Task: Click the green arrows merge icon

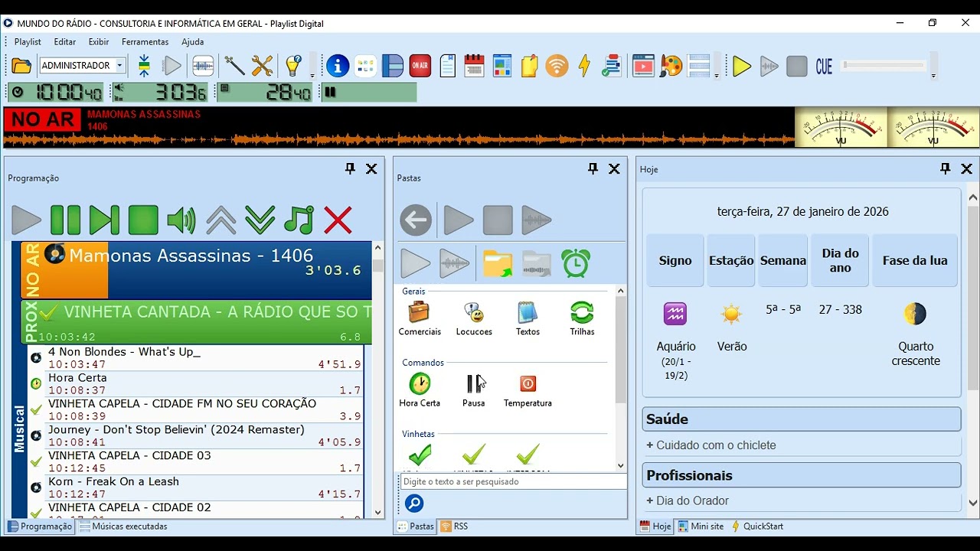Action: [x=144, y=66]
